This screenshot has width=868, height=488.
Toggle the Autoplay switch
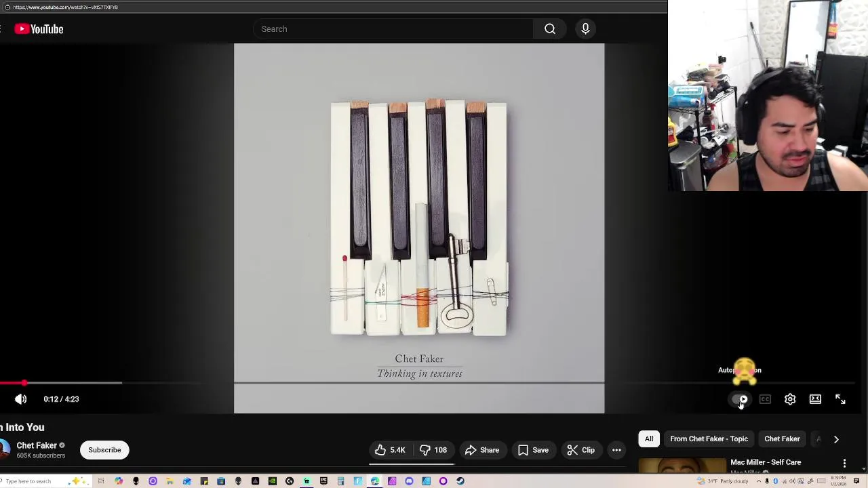coord(740,399)
